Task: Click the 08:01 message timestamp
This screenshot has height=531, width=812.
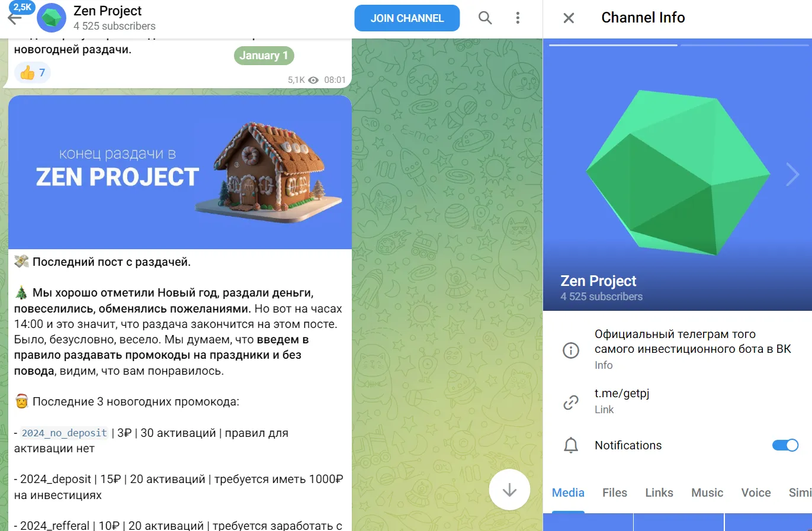Action: 335,80
